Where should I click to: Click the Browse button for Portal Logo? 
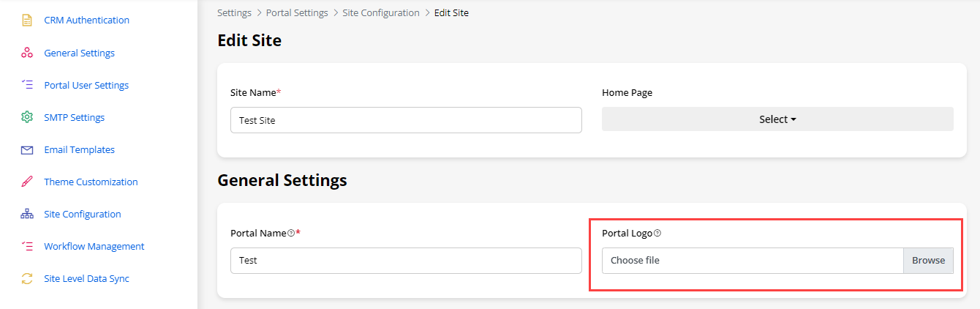[928, 260]
